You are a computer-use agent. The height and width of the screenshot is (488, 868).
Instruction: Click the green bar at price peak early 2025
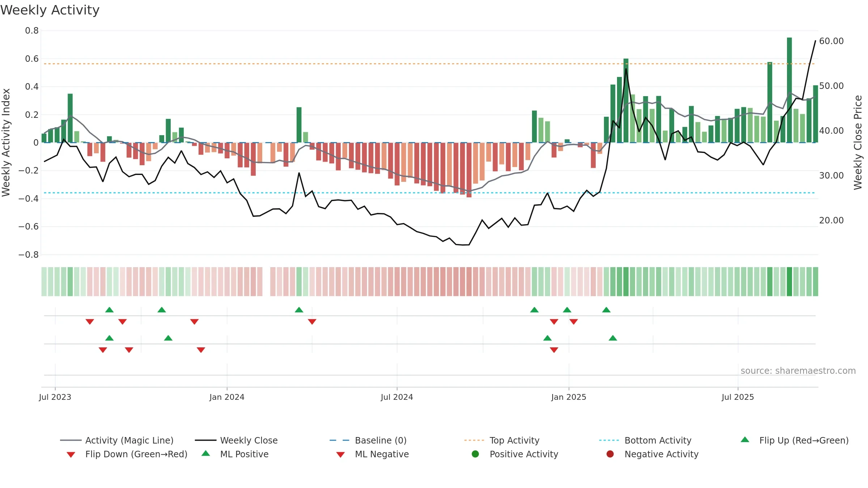click(626, 100)
